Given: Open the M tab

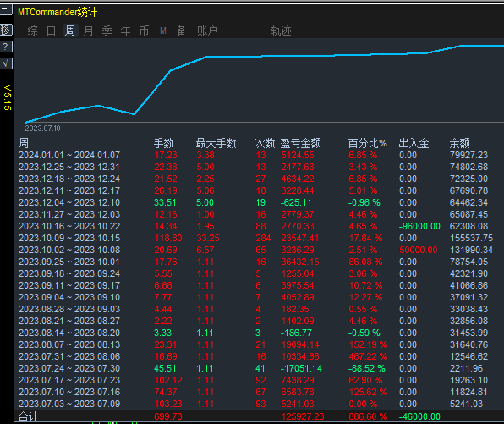Looking at the screenshot, I should pos(163,30).
